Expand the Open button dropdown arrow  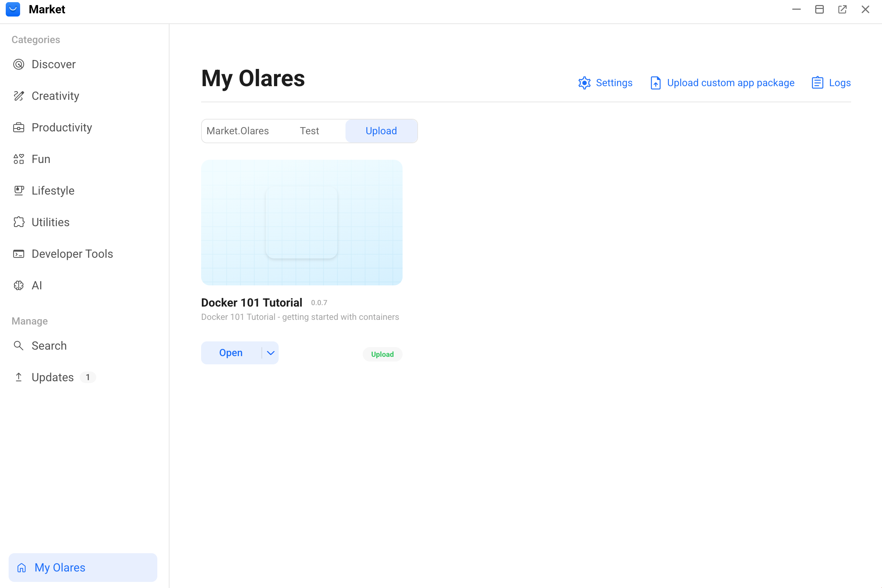pos(270,353)
